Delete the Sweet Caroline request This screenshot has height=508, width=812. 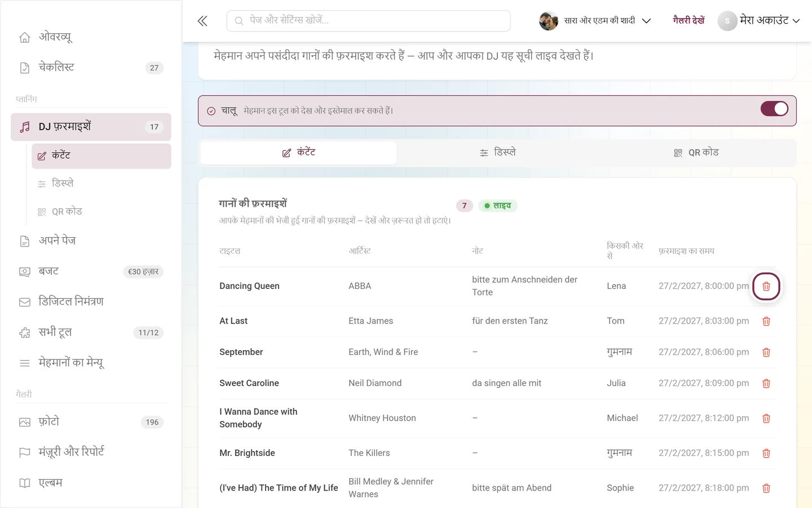(766, 383)
